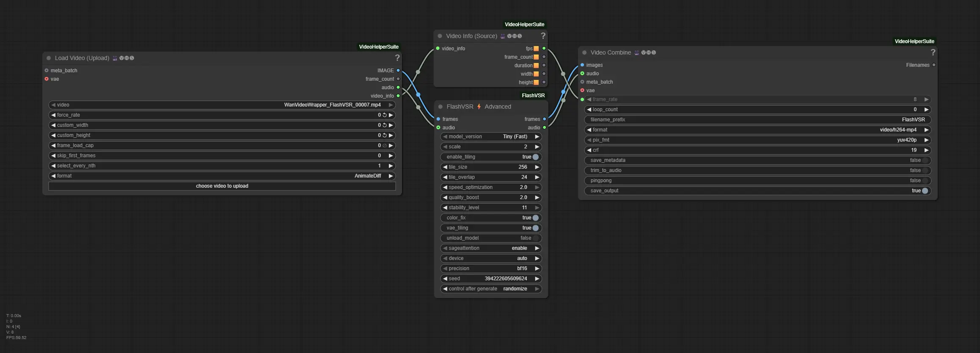This screenshot has width=980, height=353.
Task: Click the help icon on Video Combine node
Action: [x=933, y=52]
